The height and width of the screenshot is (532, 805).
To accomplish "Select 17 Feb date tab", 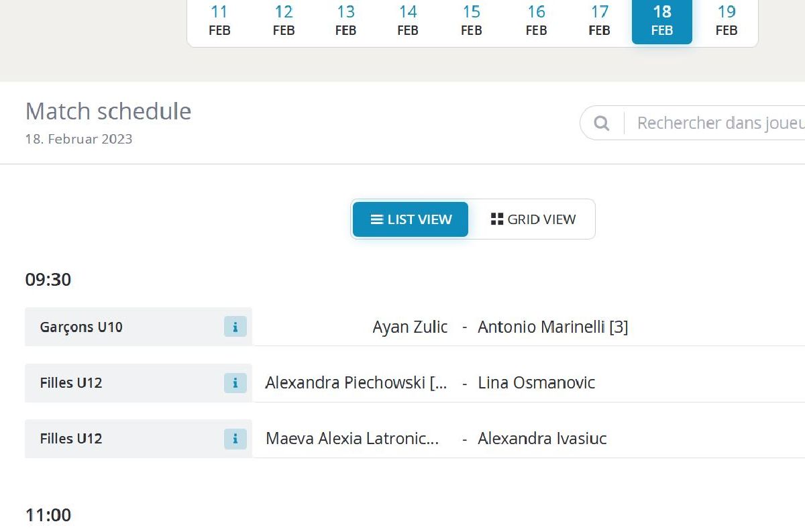I will [599, 20].
